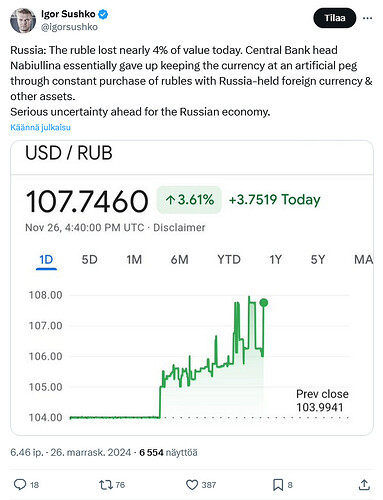This screenshot has width=383, height=500.
Task: Switch to the 1M chart range
Action: click(x=134, y=259)
